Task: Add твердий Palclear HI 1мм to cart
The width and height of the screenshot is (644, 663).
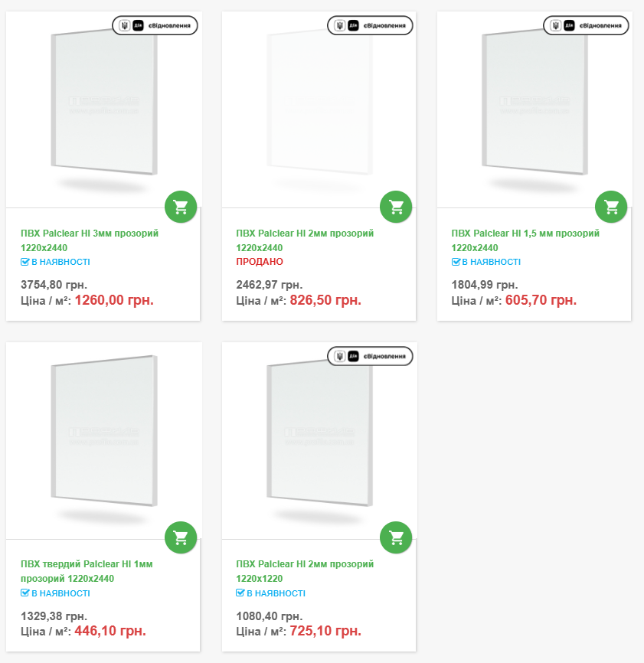Action: 181,537
